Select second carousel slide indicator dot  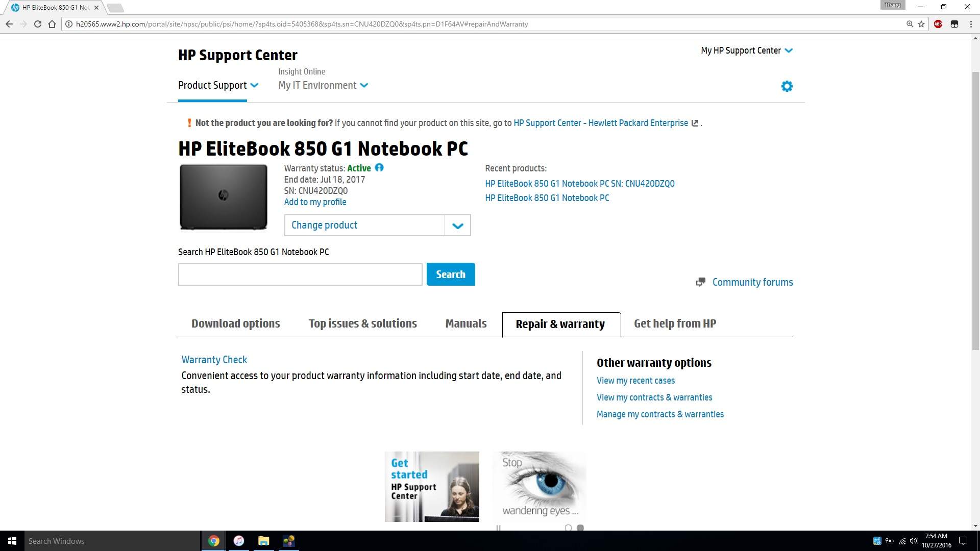pos(580,528)
